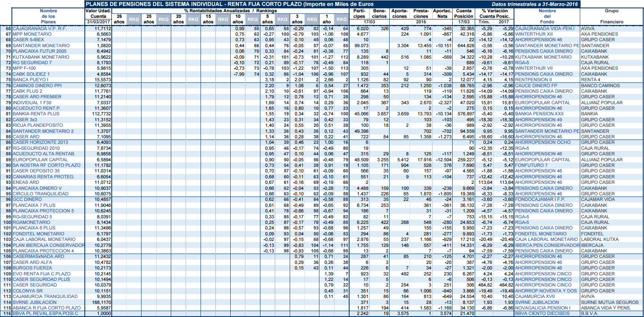The image size is (644, 317).
Task: Select the ENEAS ARD plan name
Action: [x=26, y=182]
